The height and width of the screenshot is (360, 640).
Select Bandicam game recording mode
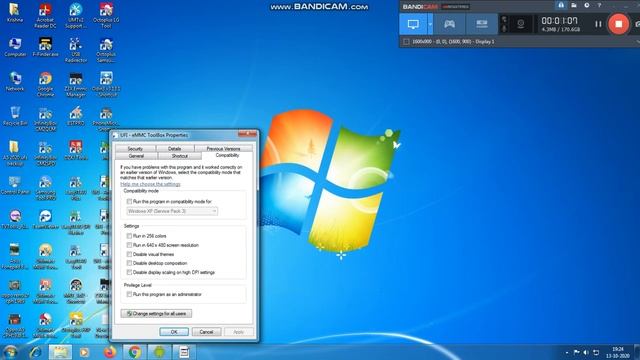tap(449, 24)
